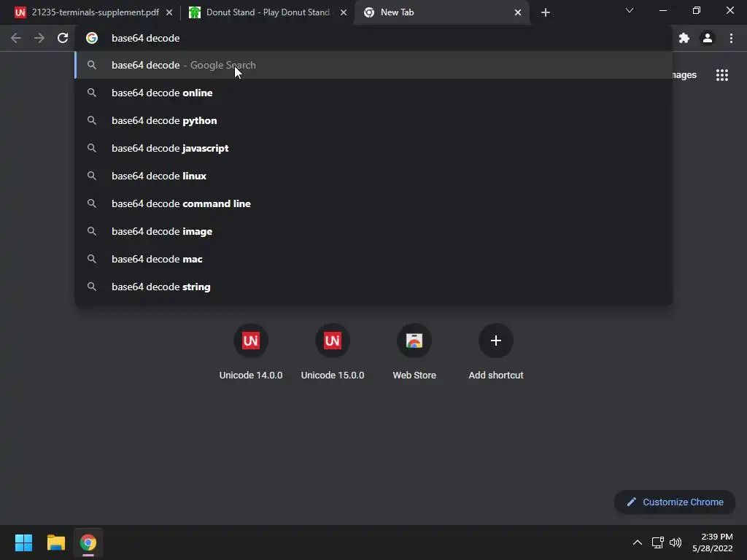747x560 pixels.
Task: Close the 21235-terminals-supplement.pdf tab
Action: (169, 12)
